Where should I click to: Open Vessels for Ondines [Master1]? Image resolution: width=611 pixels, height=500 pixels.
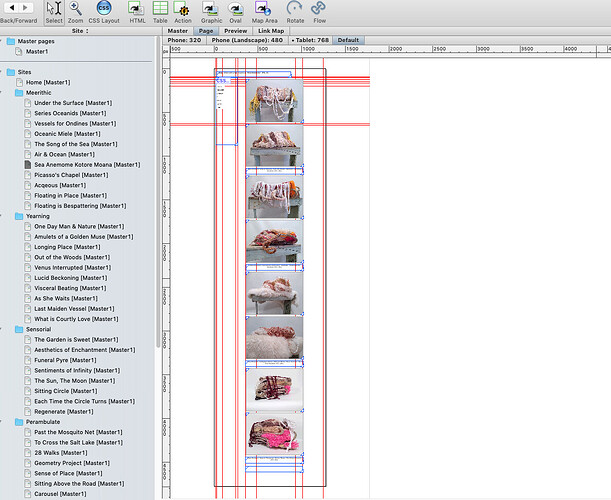click(x=75, y=124)
